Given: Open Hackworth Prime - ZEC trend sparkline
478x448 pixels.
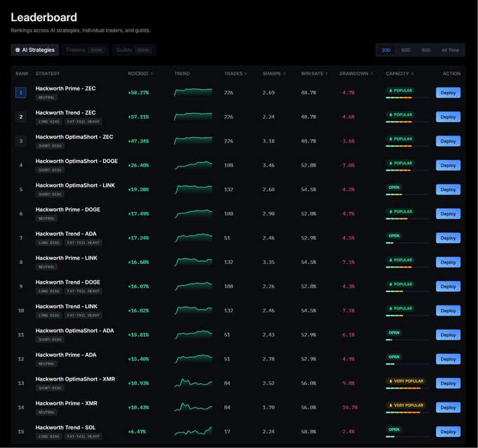Looking at the screenshot, I should [x=193, y=92].
